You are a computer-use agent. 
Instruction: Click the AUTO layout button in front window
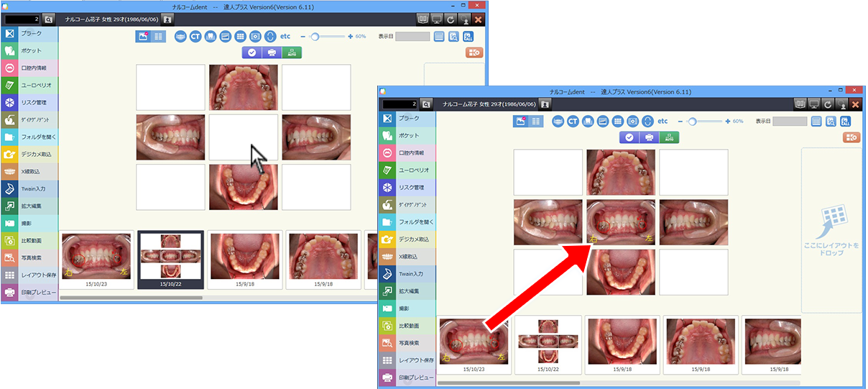(669, 137)
